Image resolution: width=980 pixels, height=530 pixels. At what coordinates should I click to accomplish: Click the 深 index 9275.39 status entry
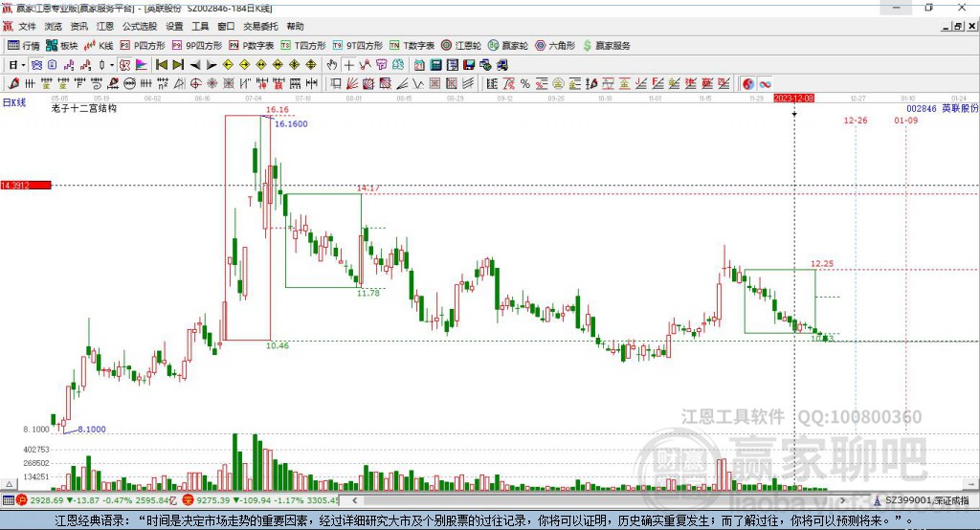click(x=261, y=500)
